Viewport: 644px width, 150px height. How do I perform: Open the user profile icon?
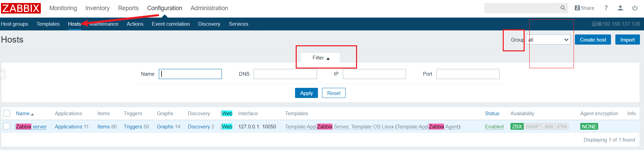point(620,8)
